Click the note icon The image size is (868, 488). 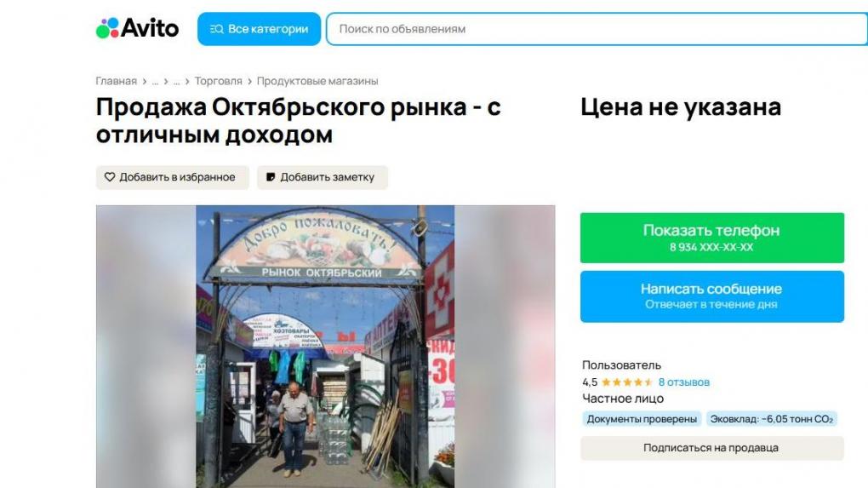point(271,177)
